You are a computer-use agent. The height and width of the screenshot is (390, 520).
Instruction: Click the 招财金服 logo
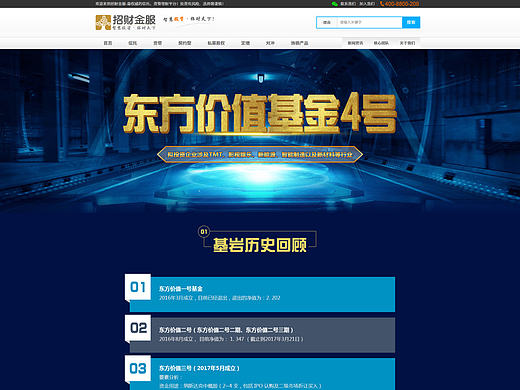126,22
